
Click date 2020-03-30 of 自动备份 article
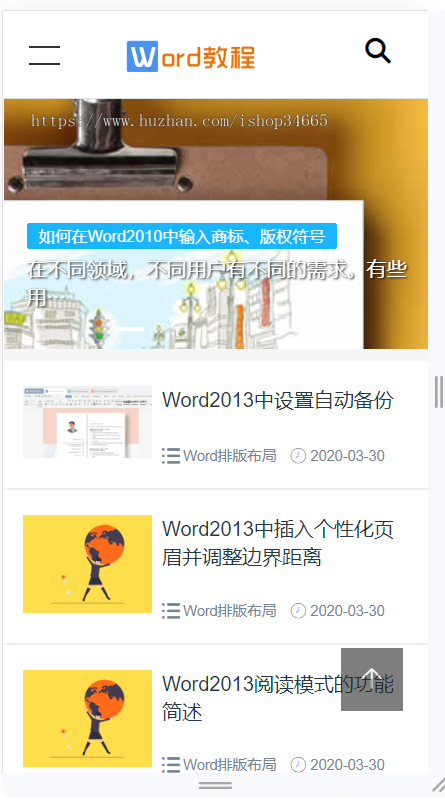click(x=347, y=456)
